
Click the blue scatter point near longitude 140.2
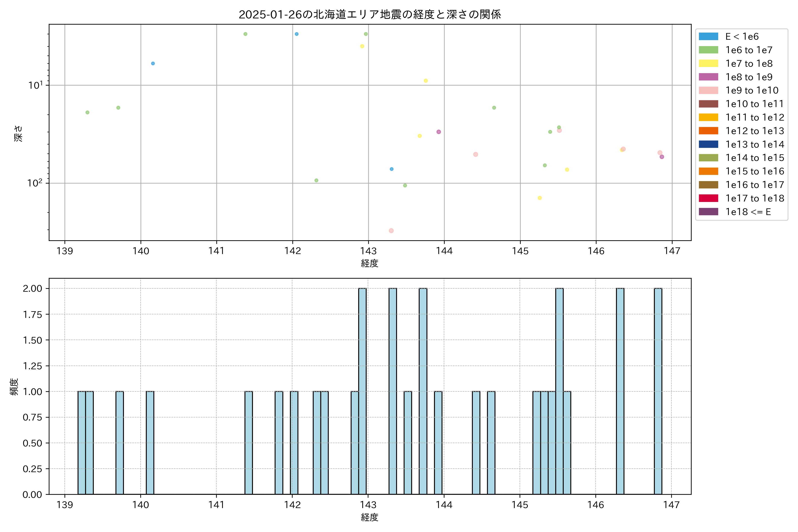(x=153, y=63)
